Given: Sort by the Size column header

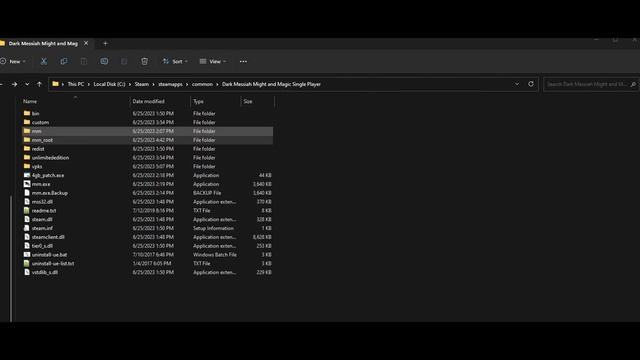Looking at the screenshot, I should pos(248,101).
